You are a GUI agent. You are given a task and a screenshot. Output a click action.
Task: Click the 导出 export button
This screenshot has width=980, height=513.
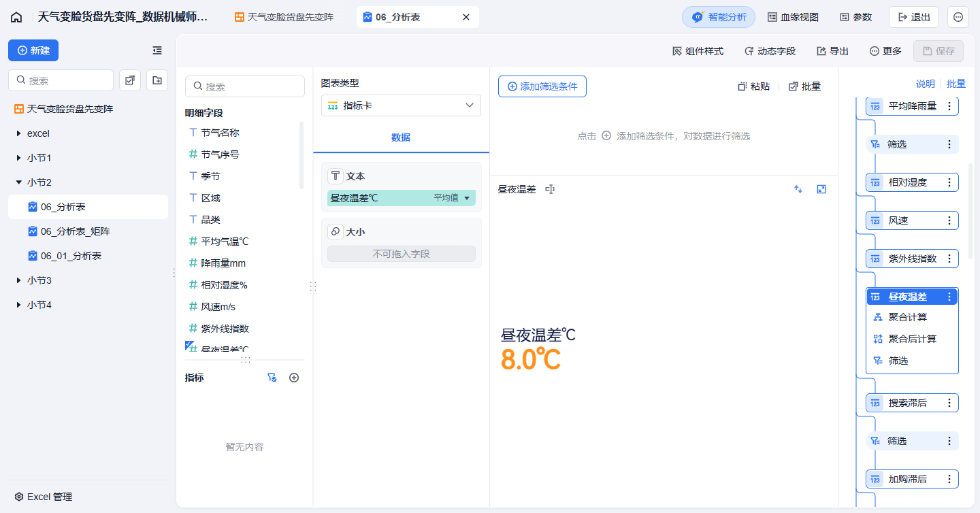pyautogui.click(x=832, y=51)
